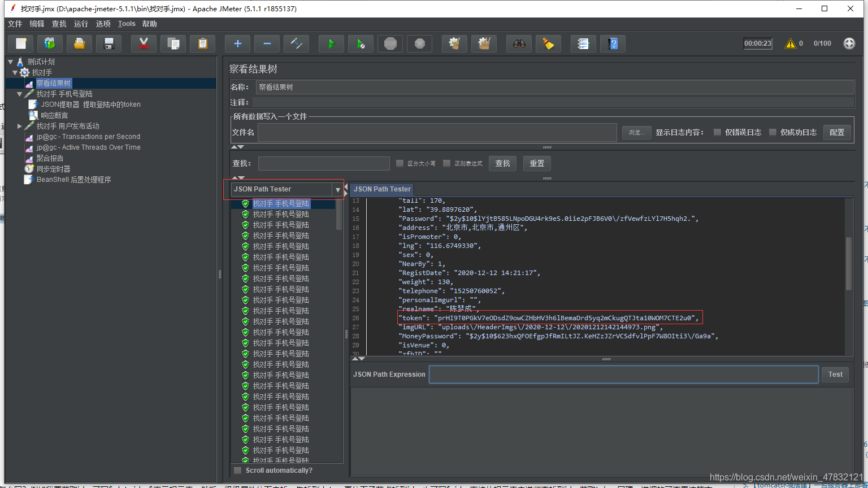Click the 文件名 input field

point(437,132)
